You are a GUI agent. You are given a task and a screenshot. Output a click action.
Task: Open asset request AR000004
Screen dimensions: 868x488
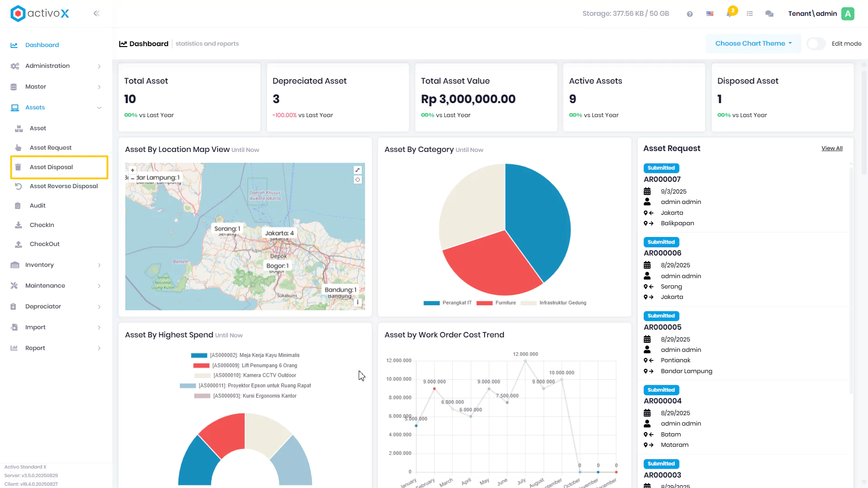tap(662, 401)
